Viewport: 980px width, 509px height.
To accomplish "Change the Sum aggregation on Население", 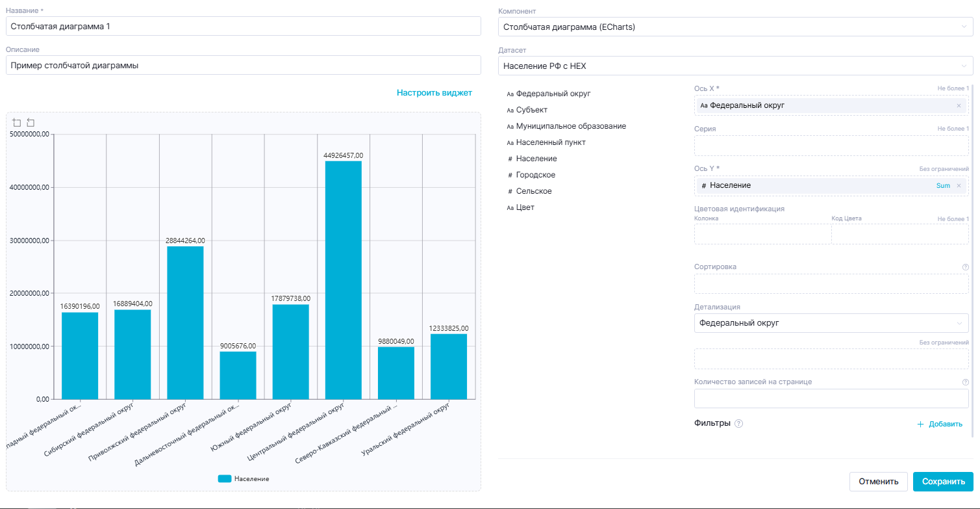I will pos(942,186).
